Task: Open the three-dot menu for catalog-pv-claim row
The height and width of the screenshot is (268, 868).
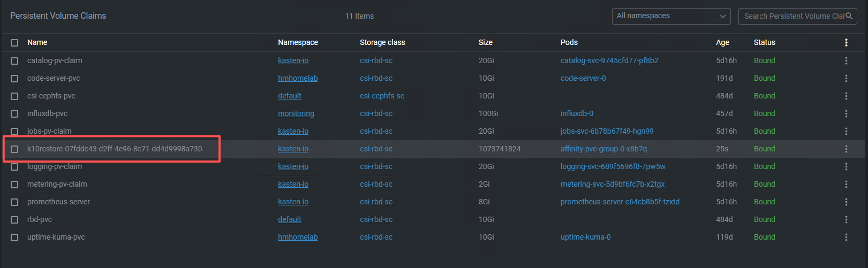Action: (846, 60)
